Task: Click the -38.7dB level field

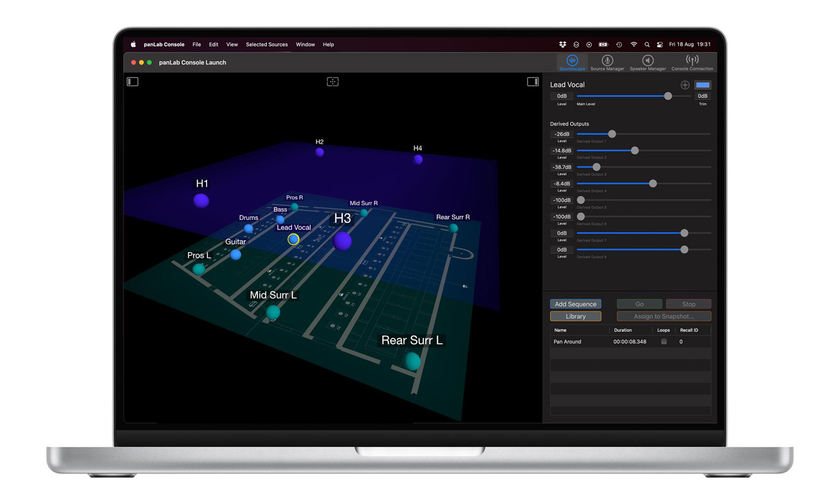Action: click(x=562, y=167)
